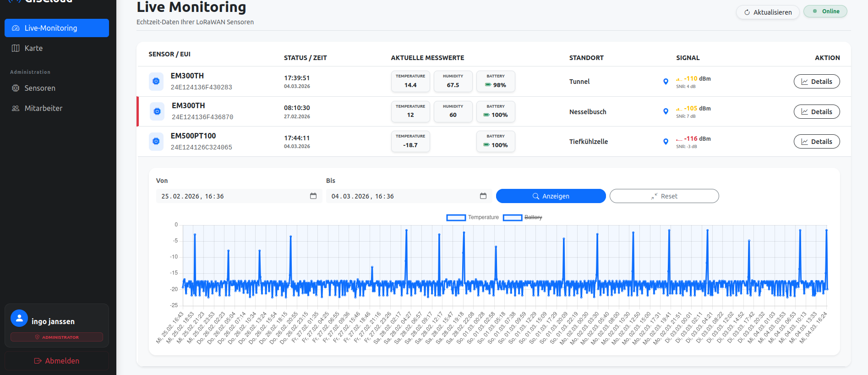Viewport: 868px width, 375px height.
Task: Click the Aktualisieren refresh button
Action: pyautogui.click(x=768, y=12)
